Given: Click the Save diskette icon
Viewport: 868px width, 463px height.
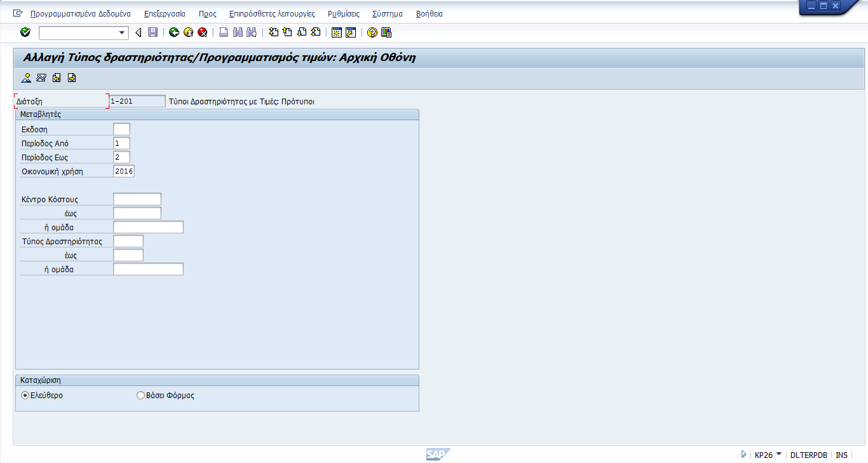Looking at the screenshot, I should 153,32.
